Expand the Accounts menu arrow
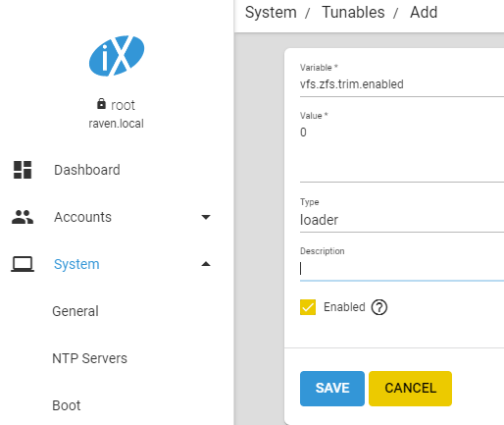The height and width of the screenshot is (425, 504). tap(206, 217)
